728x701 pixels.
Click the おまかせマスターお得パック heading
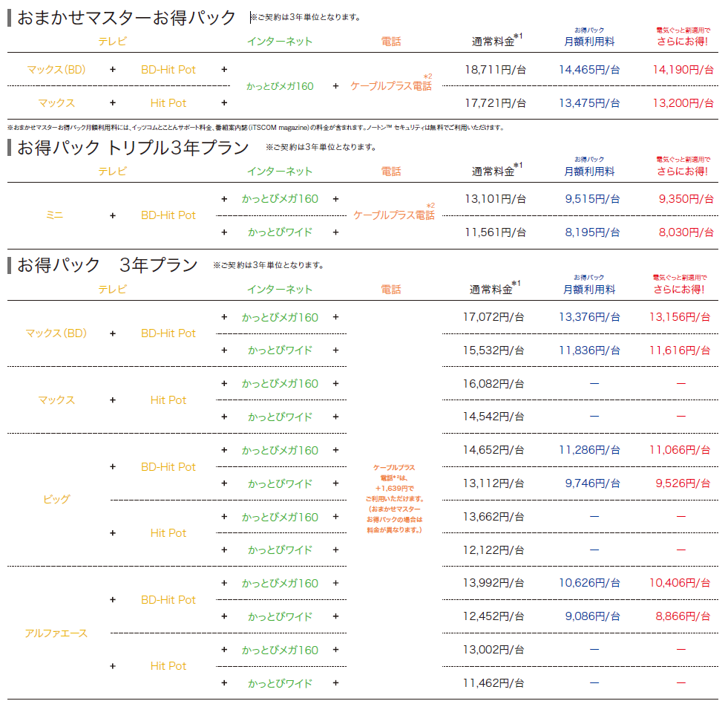(x=126, y=18)
